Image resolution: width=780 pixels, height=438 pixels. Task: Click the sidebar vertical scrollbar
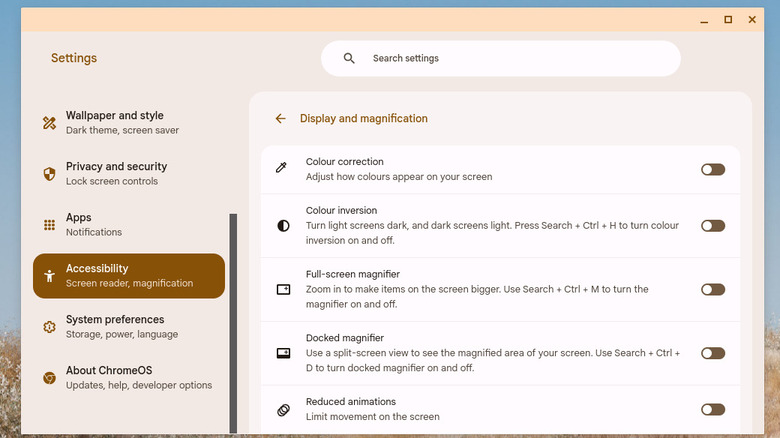pos(234,322)
